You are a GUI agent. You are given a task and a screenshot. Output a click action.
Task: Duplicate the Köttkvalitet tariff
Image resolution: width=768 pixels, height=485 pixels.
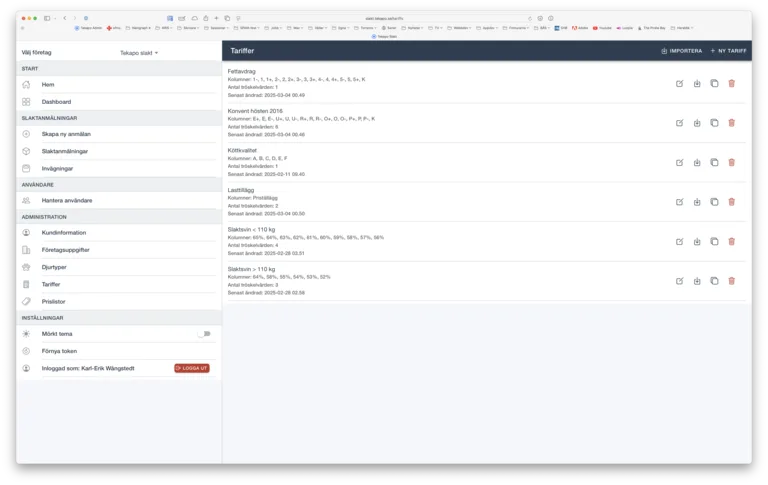tap(714, 163)
